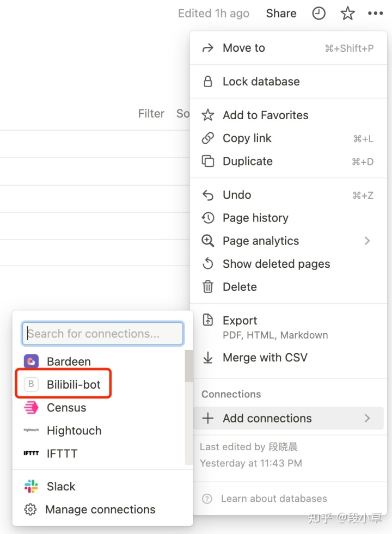Click the favorite star icon in top bar
392x534 pixels.
[x=348, y=14]
